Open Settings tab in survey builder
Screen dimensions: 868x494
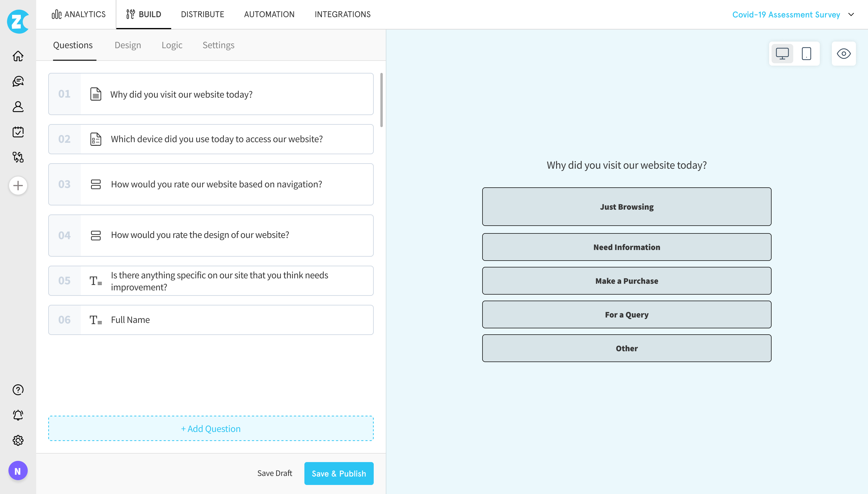(218, 45)
